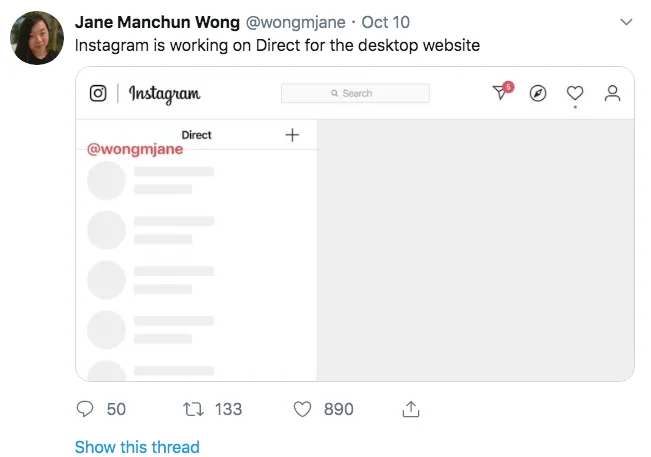This screenshot has height=457, width=651.
Task: Expand the tweet options chevron
Action: 627,21
